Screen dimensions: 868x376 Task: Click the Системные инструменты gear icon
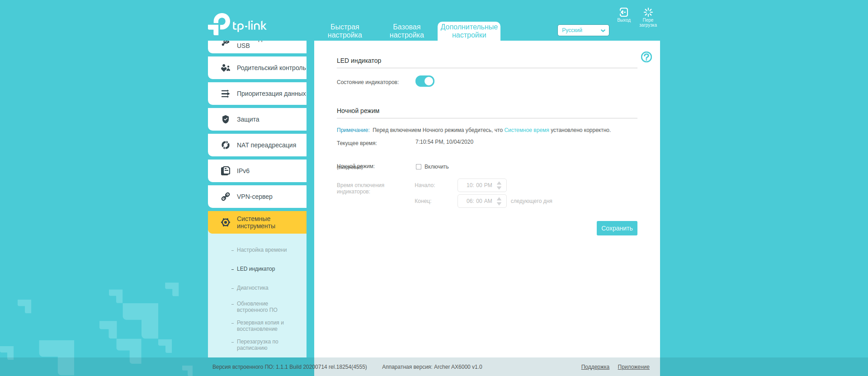click(225, 222)
